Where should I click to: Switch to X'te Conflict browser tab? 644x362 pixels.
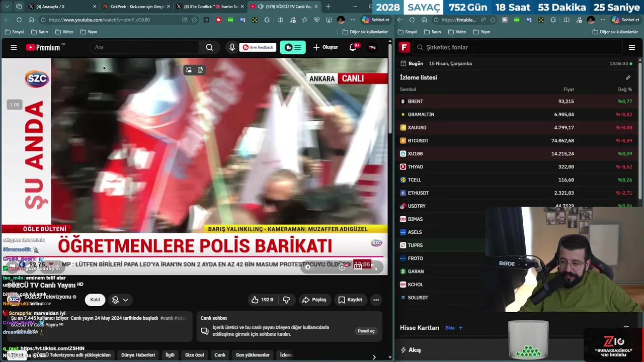tap(211, 7)
